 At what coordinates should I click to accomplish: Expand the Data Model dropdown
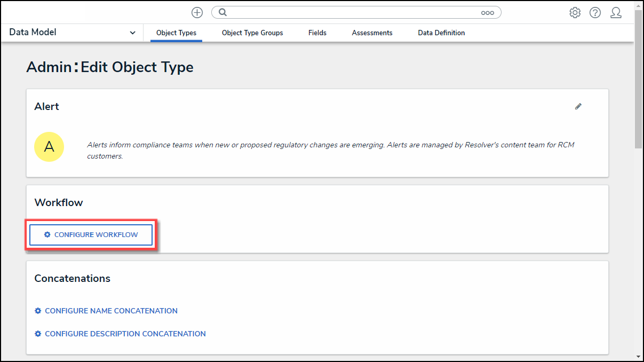click(73, 33)
